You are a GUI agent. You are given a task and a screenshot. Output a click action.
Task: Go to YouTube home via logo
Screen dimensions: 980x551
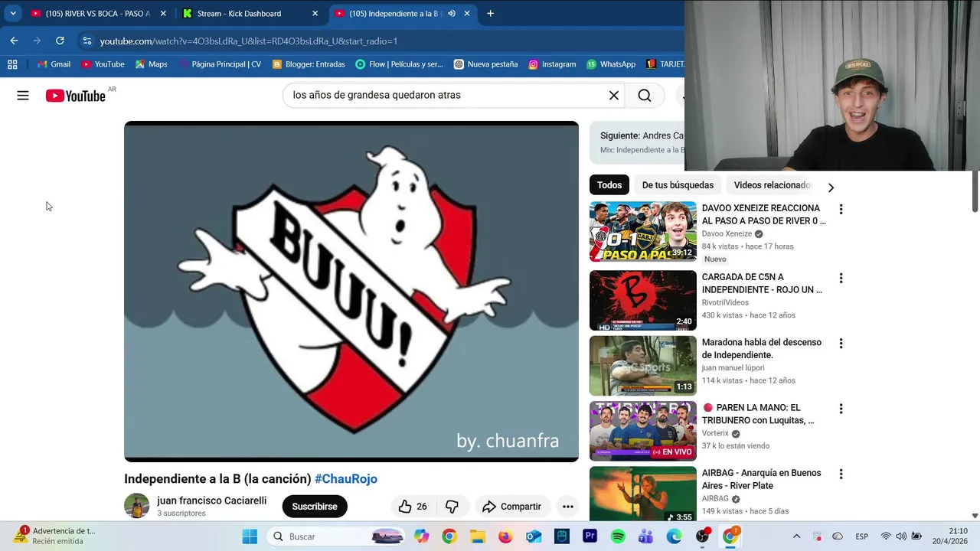(x=75, y=96)
